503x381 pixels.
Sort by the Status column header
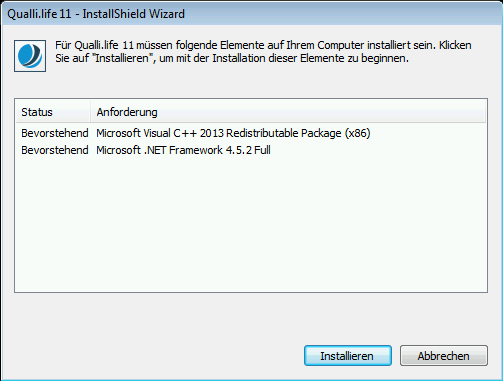(x=53, y=112)
